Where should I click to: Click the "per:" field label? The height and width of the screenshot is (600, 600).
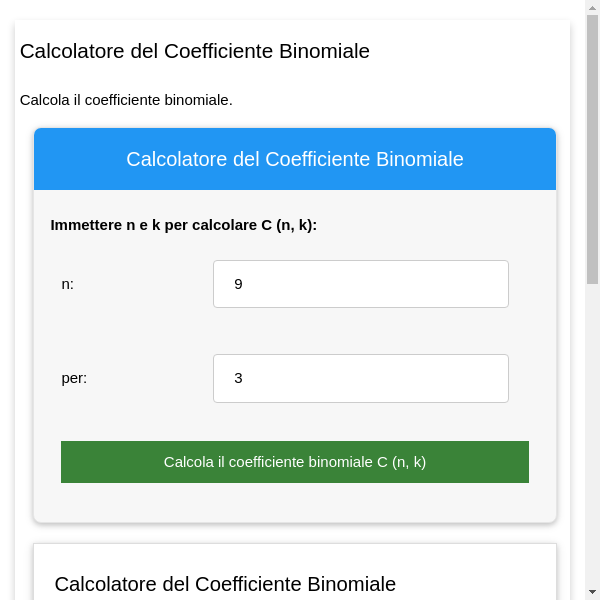coord(74,378)
